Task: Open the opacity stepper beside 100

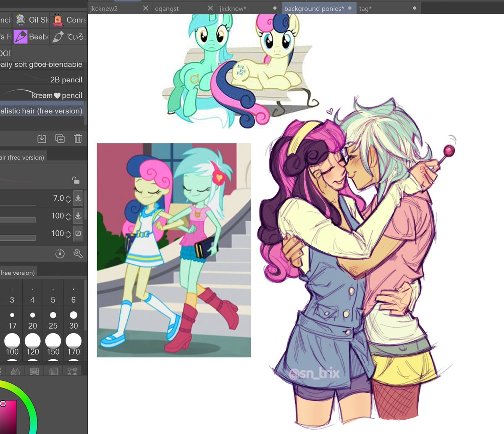Action: (x=68, y=216)
